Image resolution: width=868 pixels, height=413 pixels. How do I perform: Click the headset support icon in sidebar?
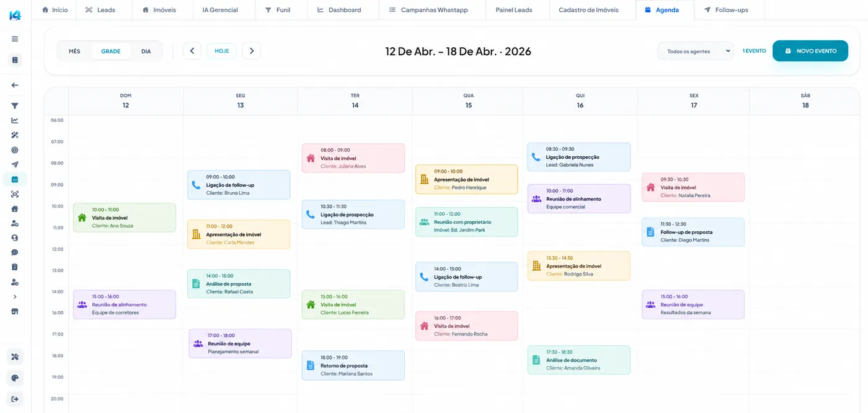(15, 238)
